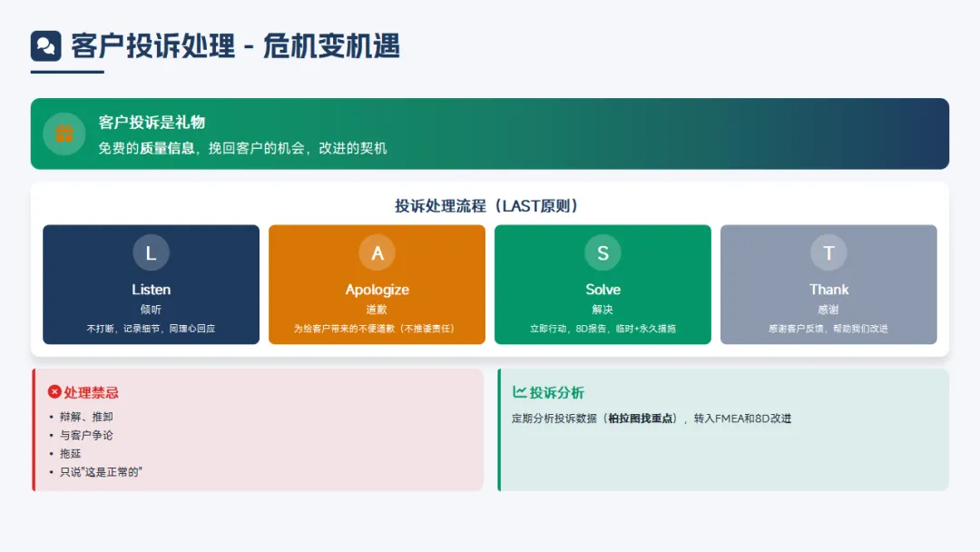Click the bullet 辩解、推卸
This screenshot has height=552, width=980.
click(86, 417)
